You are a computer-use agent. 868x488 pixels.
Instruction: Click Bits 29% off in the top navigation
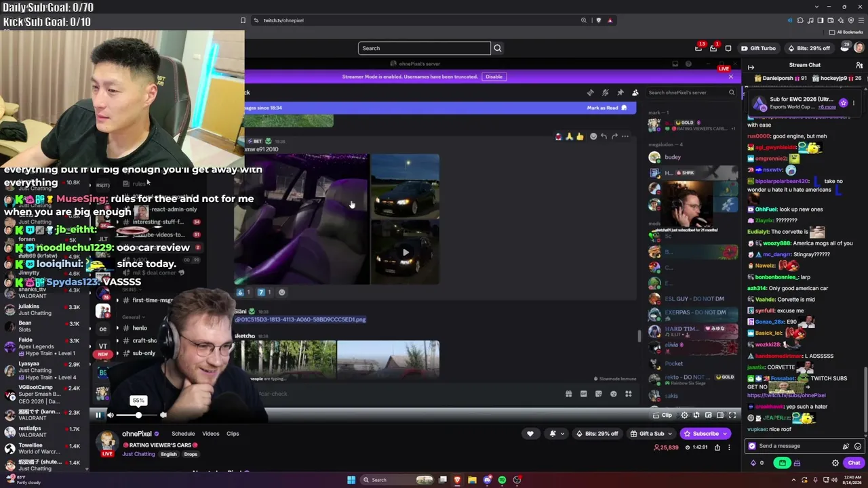pos(809,48)
